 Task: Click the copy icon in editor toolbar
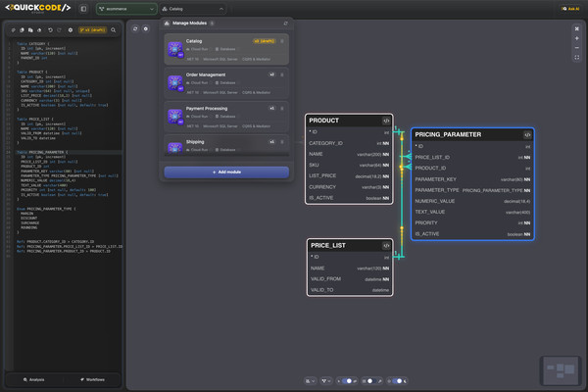[30, 30]
